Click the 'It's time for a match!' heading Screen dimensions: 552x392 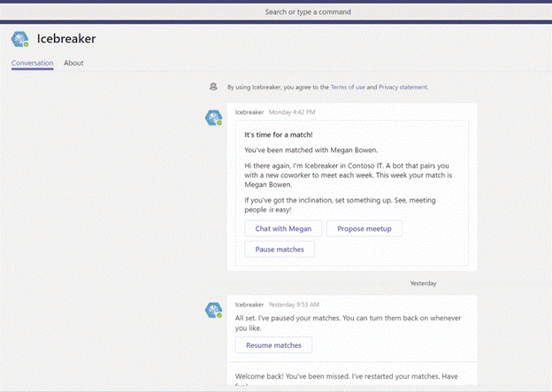click(x=279, y=135)
